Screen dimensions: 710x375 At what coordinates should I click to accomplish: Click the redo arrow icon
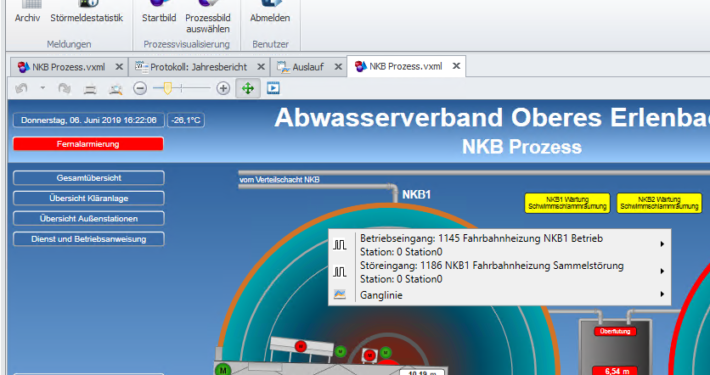[64, 88]
